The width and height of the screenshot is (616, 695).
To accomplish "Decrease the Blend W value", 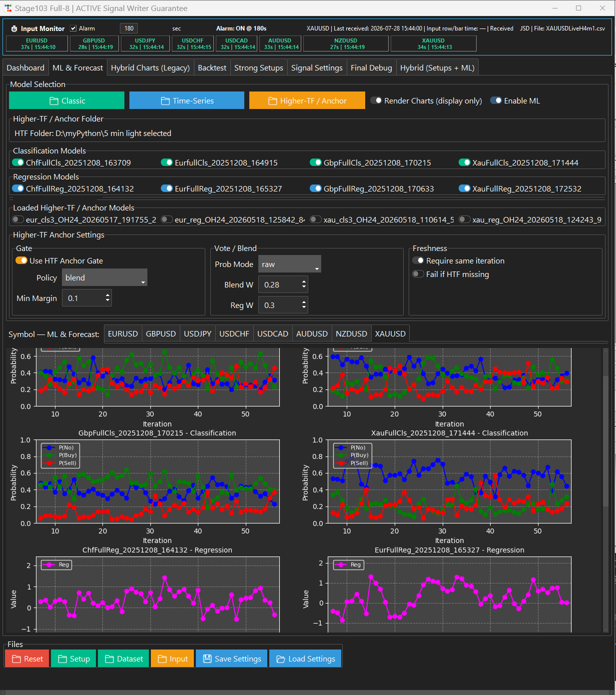I will click(304, 287).
